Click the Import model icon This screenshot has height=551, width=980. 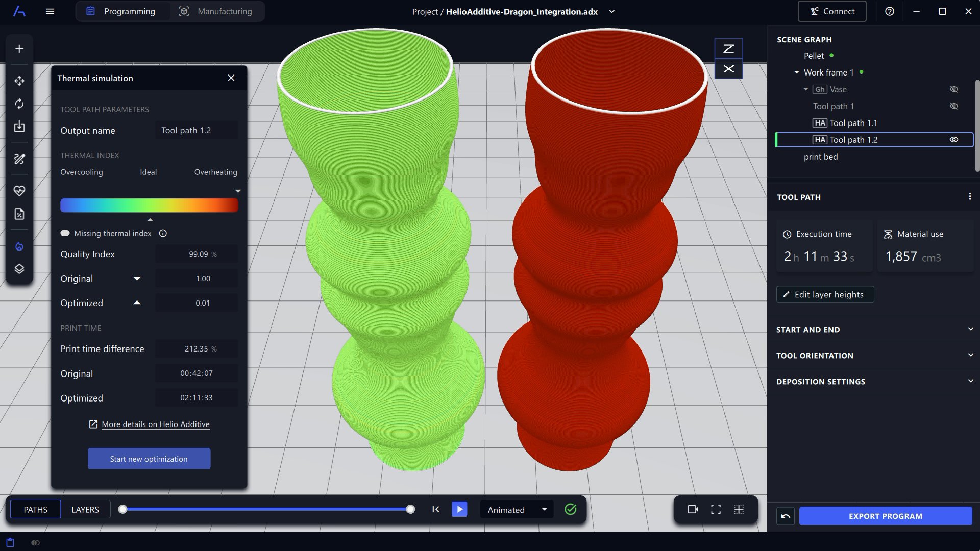(x=19, y=127)
